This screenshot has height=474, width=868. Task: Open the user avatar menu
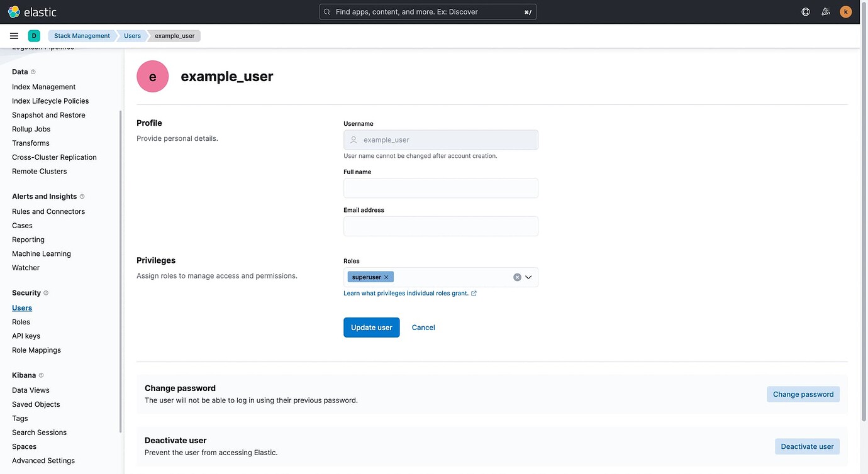[x=844, y=11]
